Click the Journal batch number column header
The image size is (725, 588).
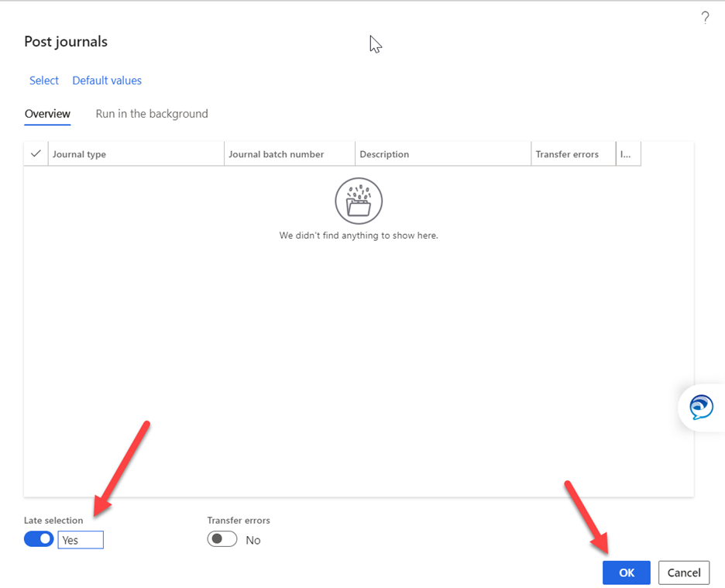pos(290,154)
